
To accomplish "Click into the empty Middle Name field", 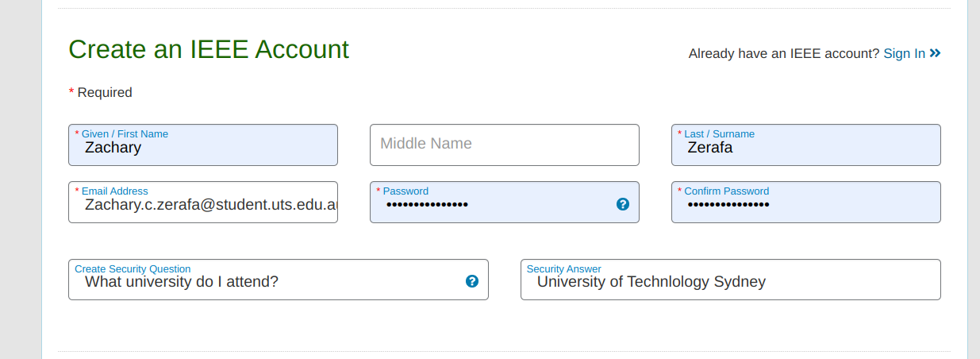I will tap(504, 145).
